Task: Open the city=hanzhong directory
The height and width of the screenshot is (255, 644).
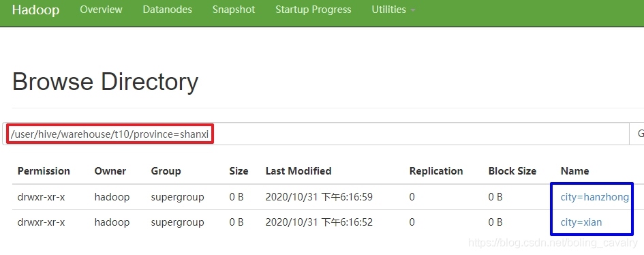Action: pos(595,197)
